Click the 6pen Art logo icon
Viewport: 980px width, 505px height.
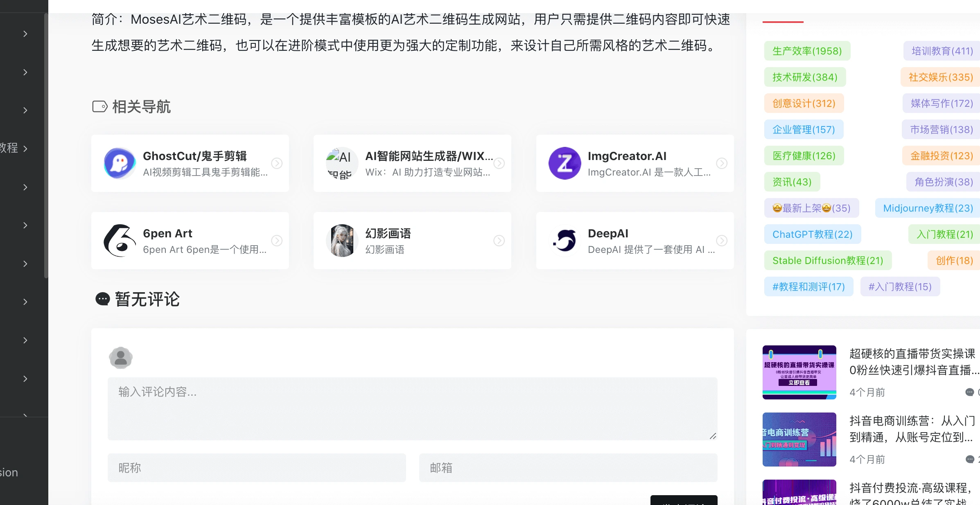point(120,241)
